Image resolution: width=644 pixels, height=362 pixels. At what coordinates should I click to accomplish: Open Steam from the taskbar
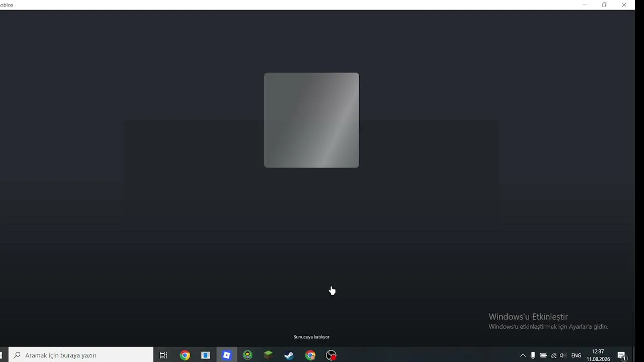pos(289,355)
